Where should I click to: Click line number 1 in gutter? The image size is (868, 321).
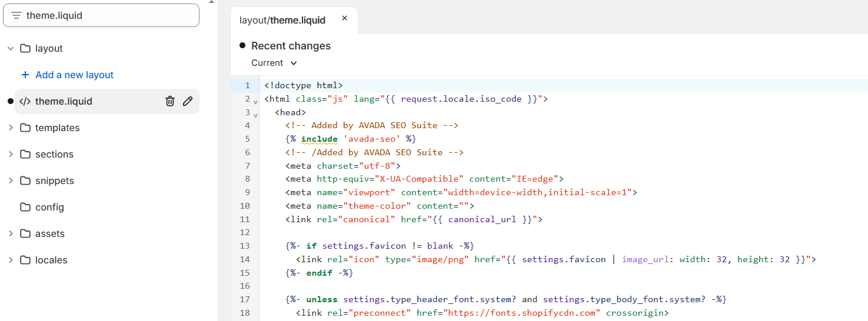[x=248, y=85]
